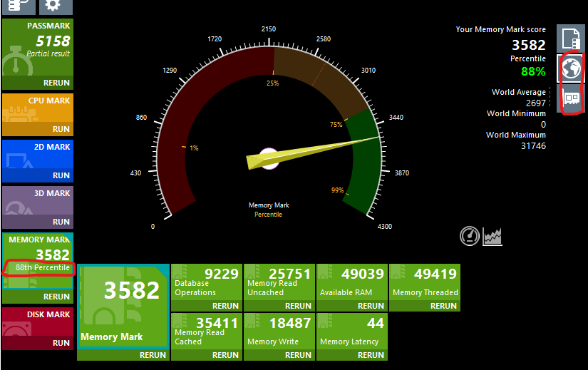Click the 'Your Memory Mark score' heading
The image size is (588, 370).
pos(500,29)
